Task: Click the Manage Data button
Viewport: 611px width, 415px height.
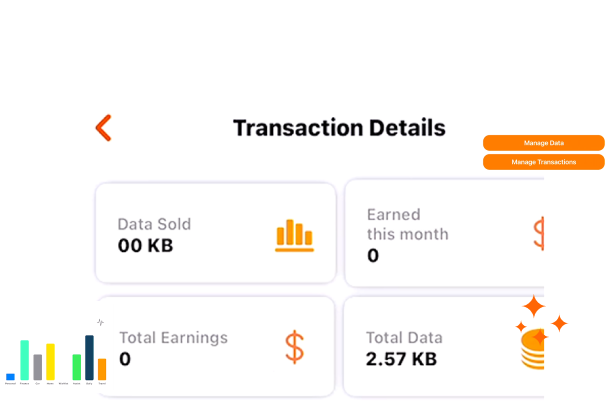Action: (544, 143)
